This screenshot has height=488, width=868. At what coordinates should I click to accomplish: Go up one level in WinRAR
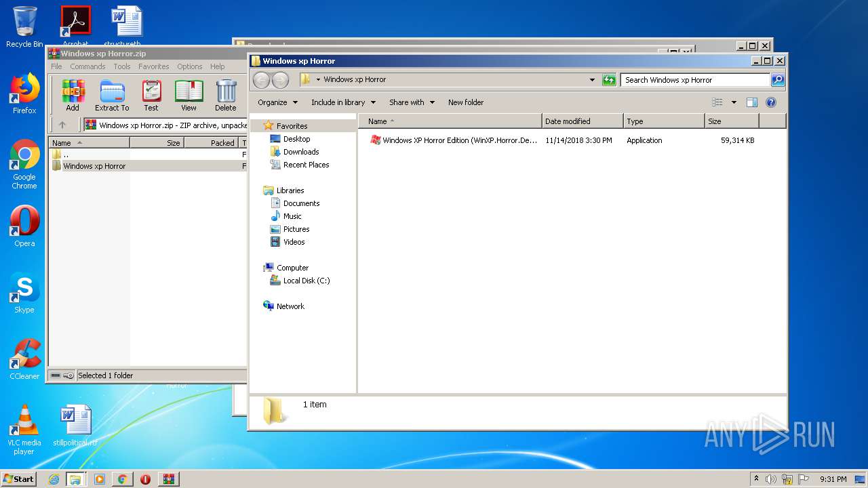(62, 125)
